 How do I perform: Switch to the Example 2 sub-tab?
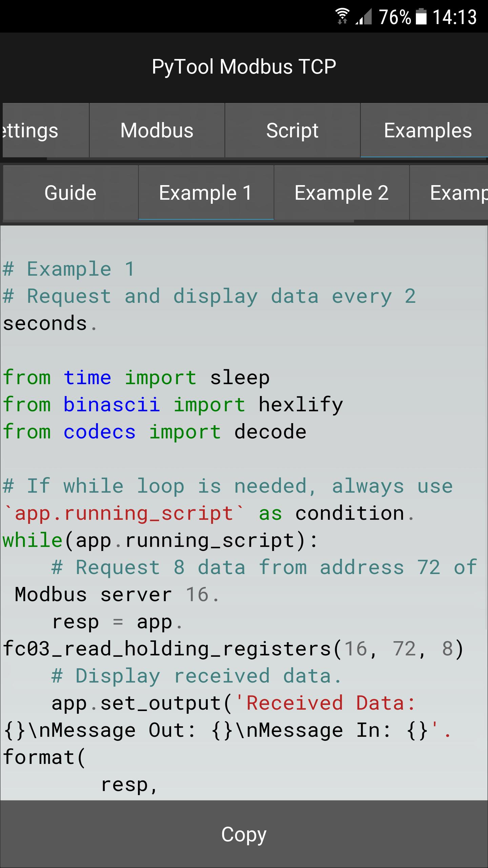pyautogui.click(x=342, y=193)
